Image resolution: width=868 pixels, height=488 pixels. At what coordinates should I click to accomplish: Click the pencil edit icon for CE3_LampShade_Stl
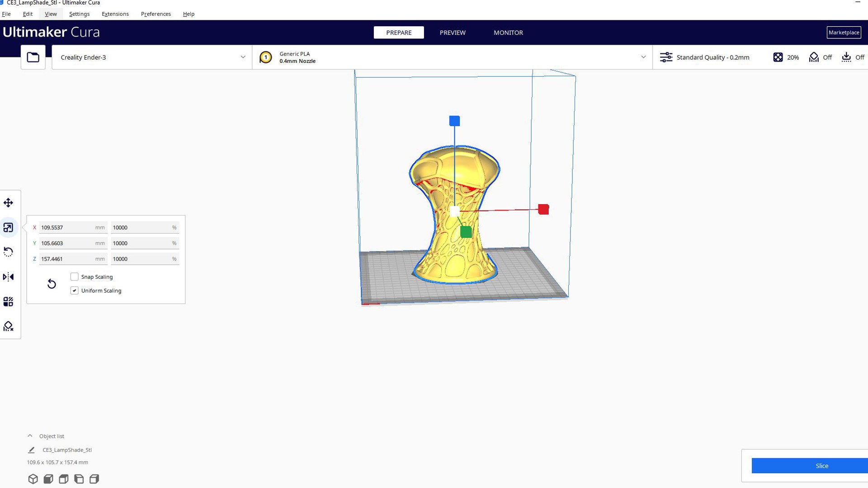click(31, 450)
